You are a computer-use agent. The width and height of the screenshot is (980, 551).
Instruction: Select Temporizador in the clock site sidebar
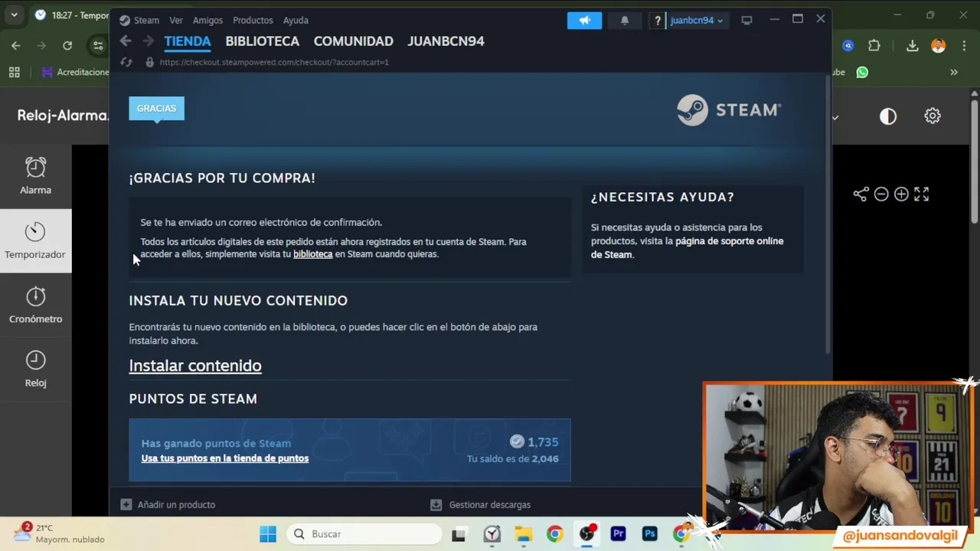pyautogui.click(x=35, y=241)
